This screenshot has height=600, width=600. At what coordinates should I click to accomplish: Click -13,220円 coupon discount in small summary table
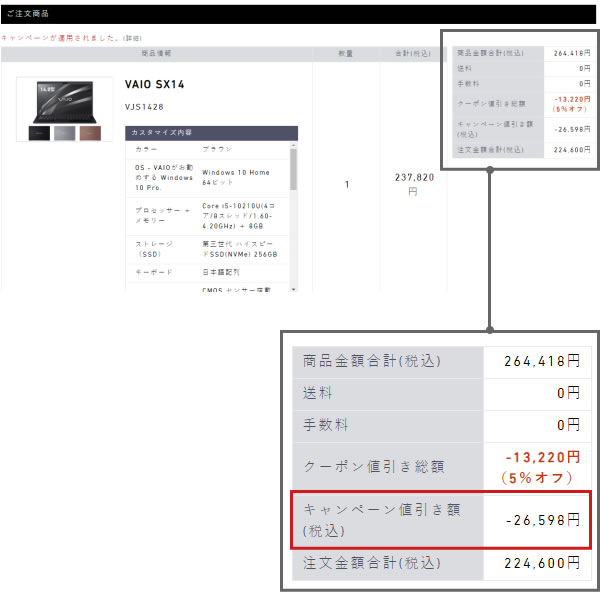(572, 99)
